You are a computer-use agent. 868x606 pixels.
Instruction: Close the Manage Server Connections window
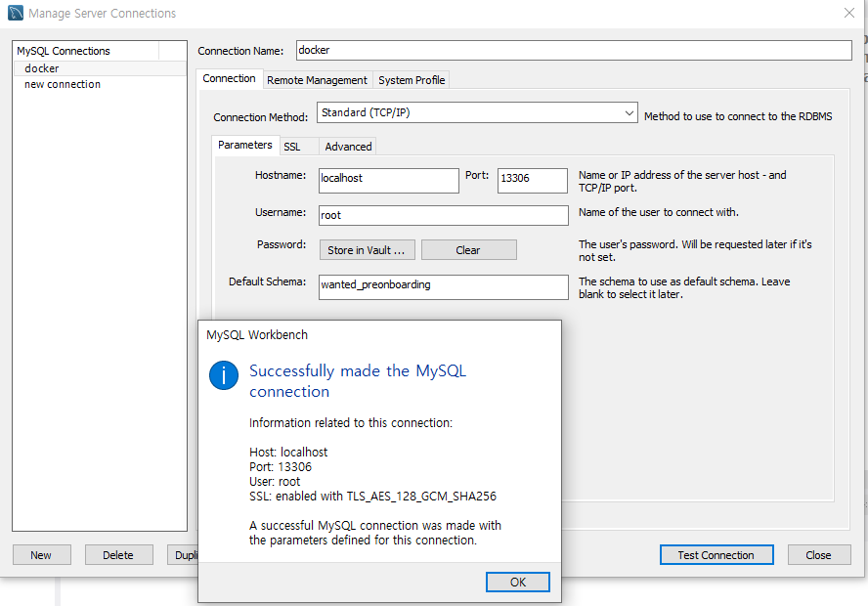849,13
